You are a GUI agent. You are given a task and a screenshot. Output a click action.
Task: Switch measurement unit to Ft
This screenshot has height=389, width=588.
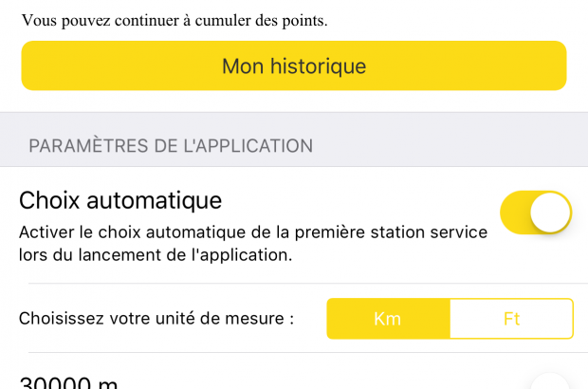click(x=511, y=319)
